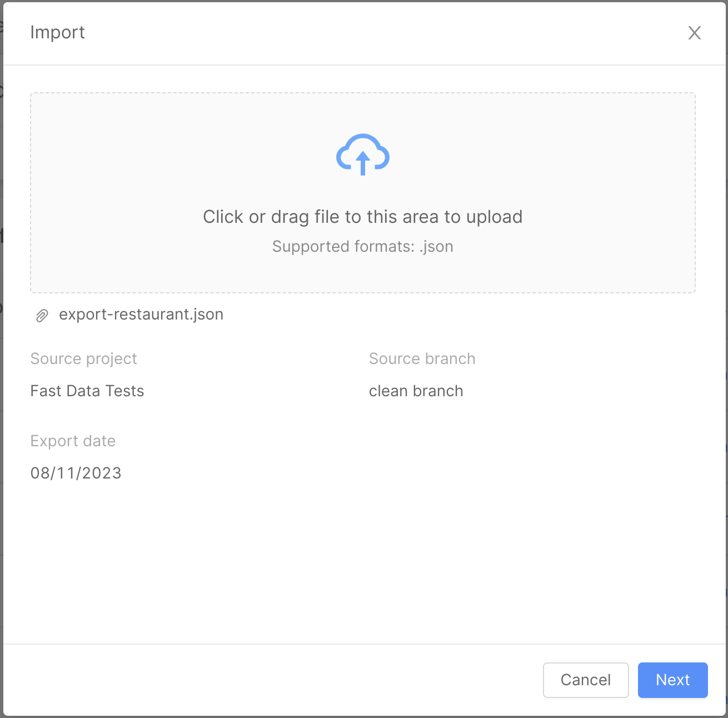The image size is (728, 718).
Task: Click the 'Export date' label
Action: pos(73,441)
